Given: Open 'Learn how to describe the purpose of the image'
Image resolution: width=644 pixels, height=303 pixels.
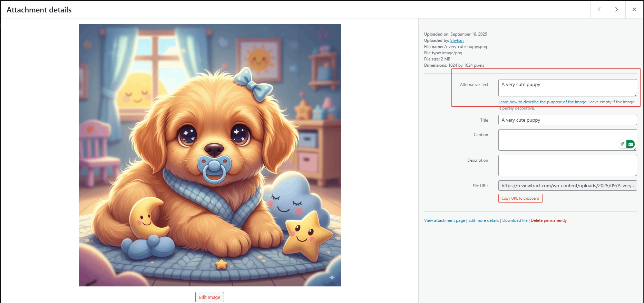Looking at the screenshot, I should coord(542,102).
